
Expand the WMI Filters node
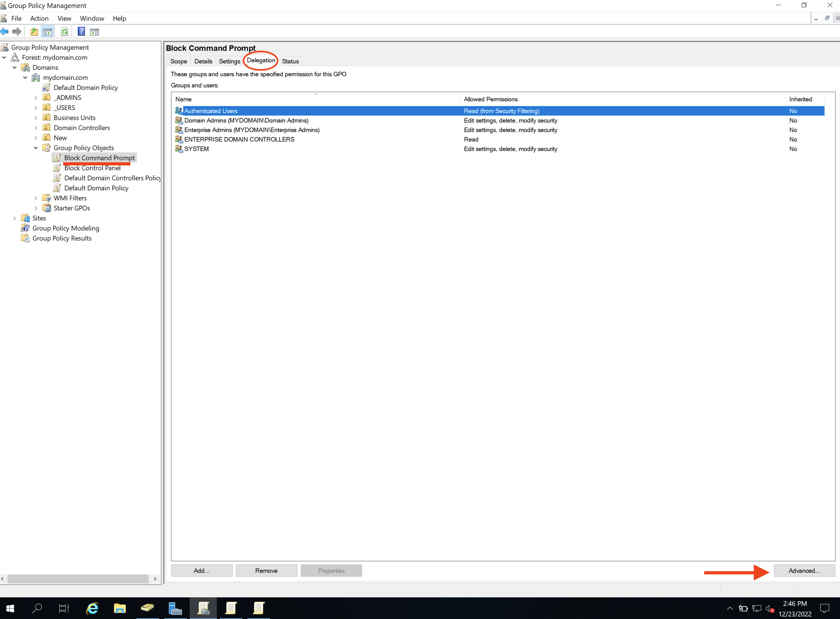click(36, 198)
